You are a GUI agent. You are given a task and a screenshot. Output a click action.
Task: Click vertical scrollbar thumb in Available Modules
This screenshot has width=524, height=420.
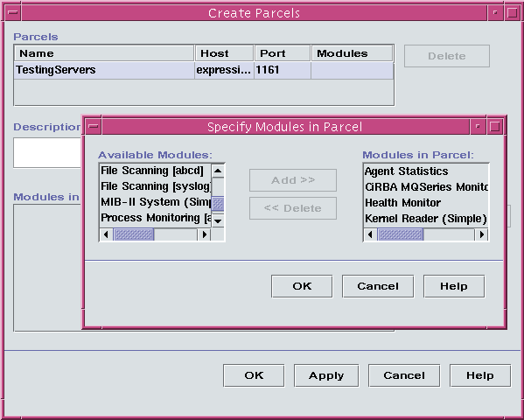click(218, 203)
